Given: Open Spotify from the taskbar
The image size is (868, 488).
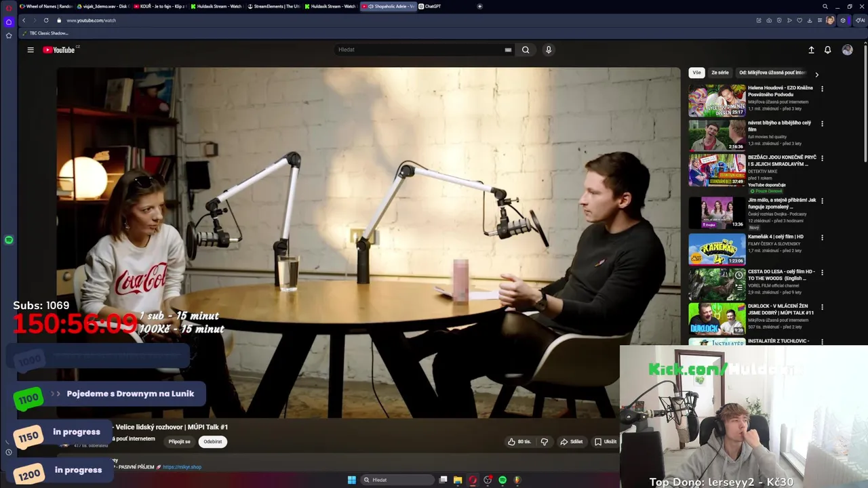Looking at the screenshot, I should 502,480.
